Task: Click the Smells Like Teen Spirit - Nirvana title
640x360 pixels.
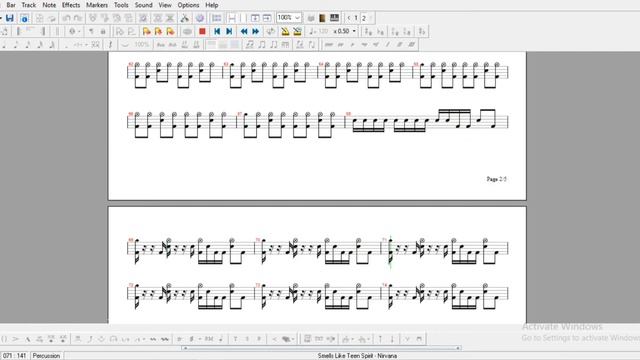Action: coord(357,356)
